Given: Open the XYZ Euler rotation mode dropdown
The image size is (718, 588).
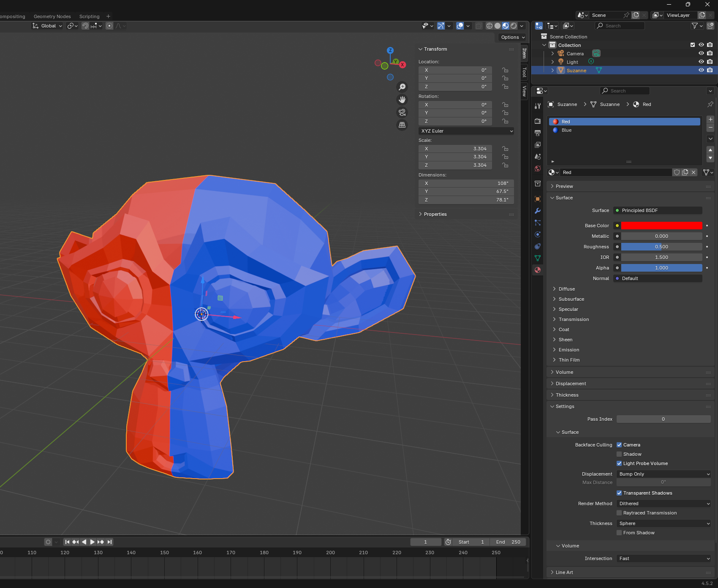Looking at the screenshot, I should pyautogui.click(x=466, y=131).
